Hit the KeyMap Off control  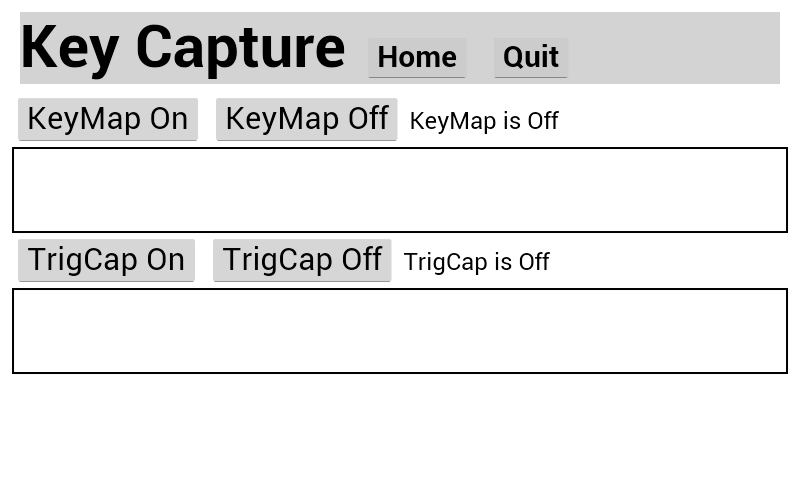306,119
